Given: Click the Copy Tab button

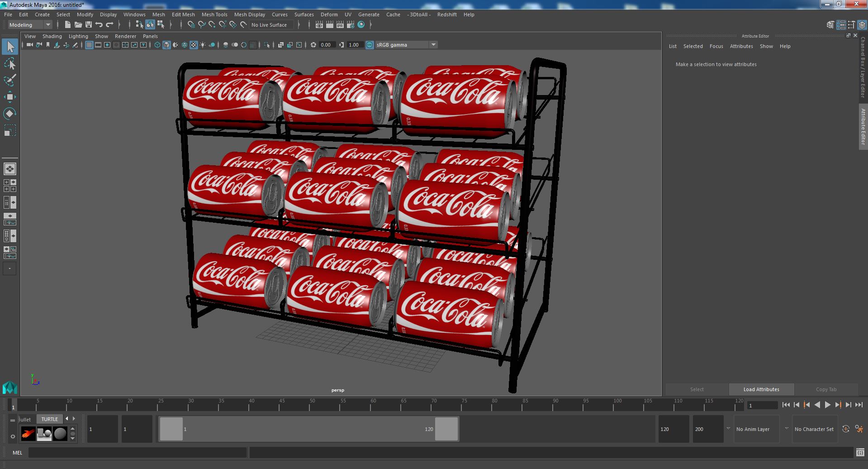Looking at the screenshot, I should tap(826, 389).
